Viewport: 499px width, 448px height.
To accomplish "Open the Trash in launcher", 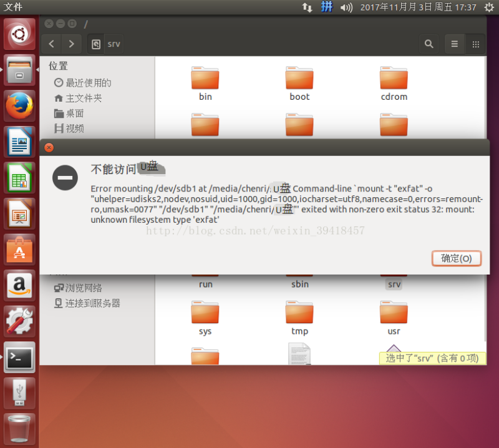I will (19, 429).
